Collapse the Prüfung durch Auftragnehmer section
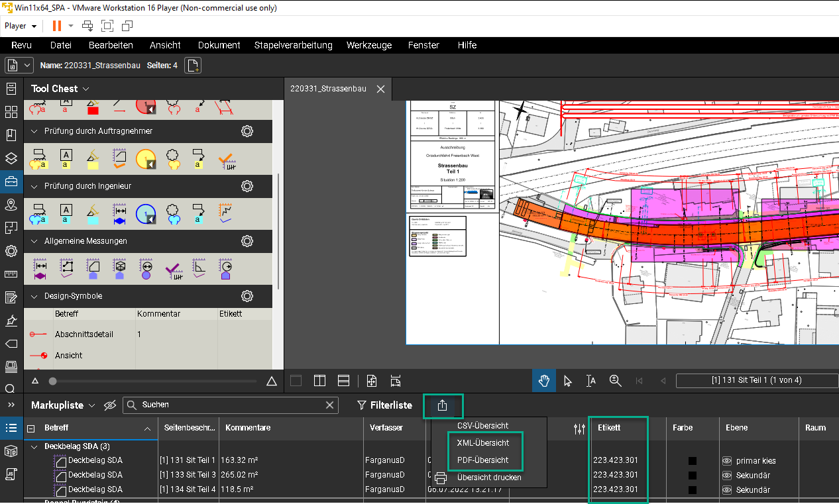This screenshot has width=839, height=504. (x=34, y=131)
